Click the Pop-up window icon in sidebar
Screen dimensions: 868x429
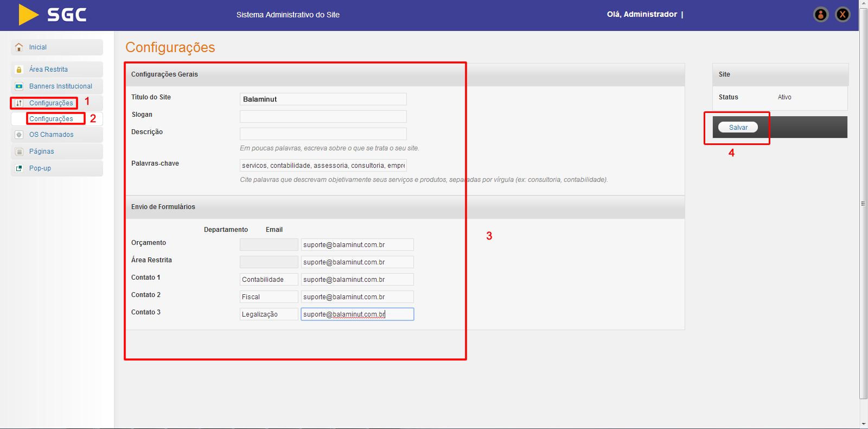19,168
